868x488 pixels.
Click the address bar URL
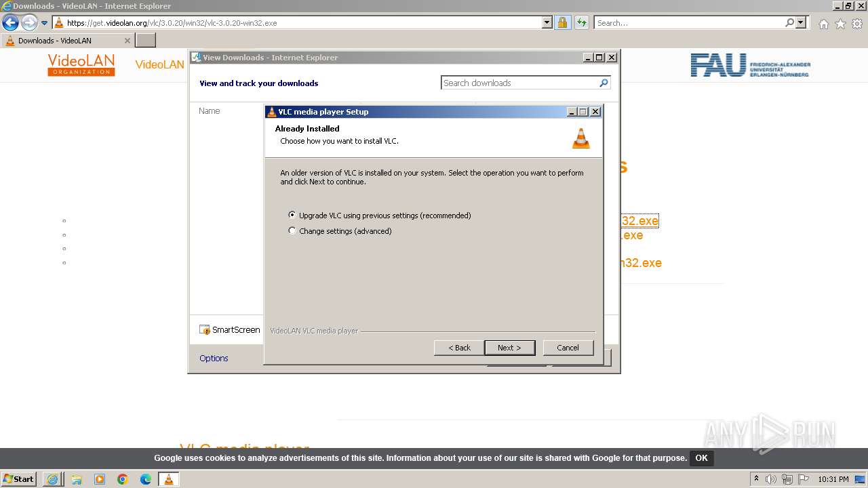tap(172, 23)
